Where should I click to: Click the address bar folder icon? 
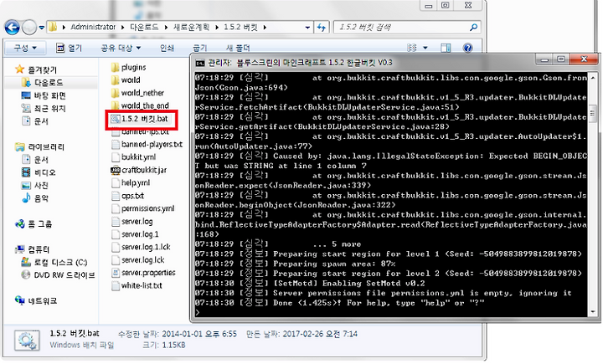(53, 27)
